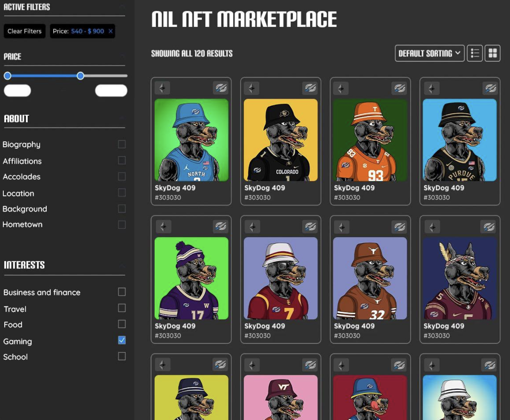510x420 pixels.
Task: Enable the Hometown checkbox
Action: (x=122, y=225)
